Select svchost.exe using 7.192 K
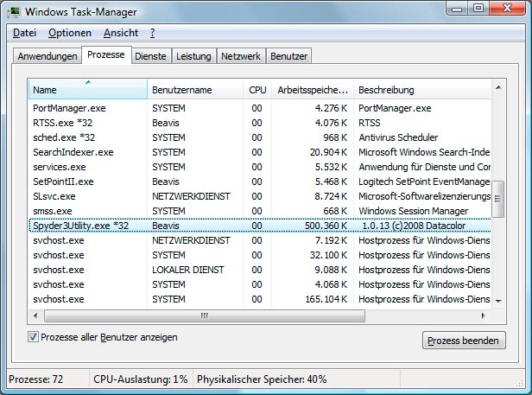Viewport: 532px width, 395px height. coord(260,240)
